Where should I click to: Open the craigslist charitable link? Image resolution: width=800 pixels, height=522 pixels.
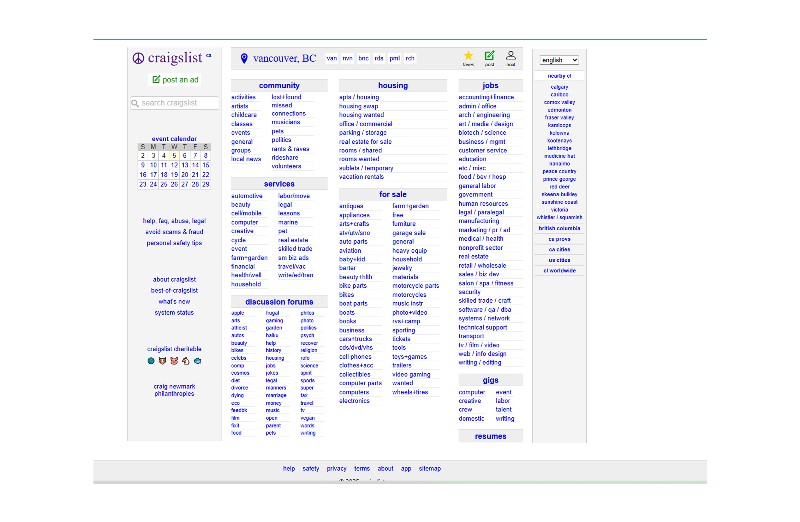(174, 349)
